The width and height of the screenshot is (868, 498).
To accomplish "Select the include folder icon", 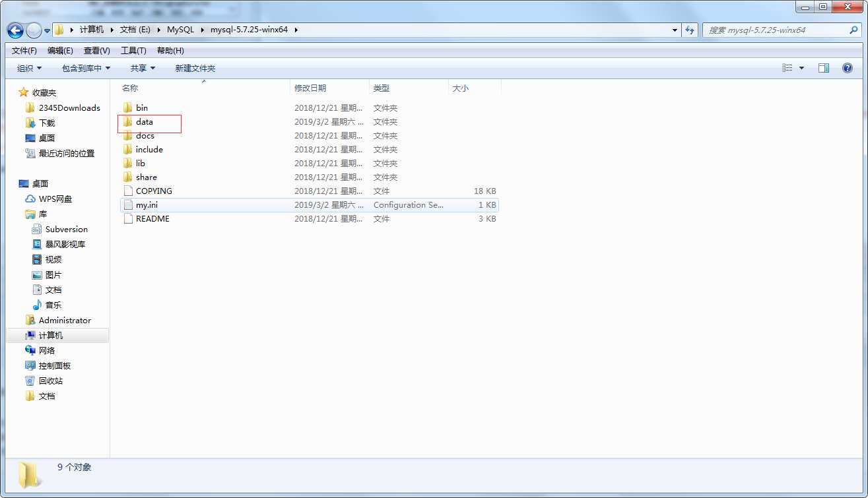I will pyautogui.click(x=128, y=149).
